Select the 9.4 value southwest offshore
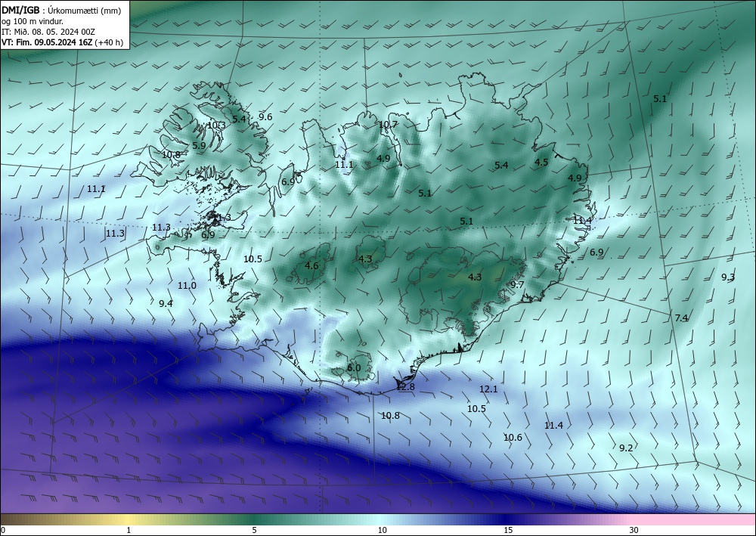This screenshot has height=536, width=756. 166,303
